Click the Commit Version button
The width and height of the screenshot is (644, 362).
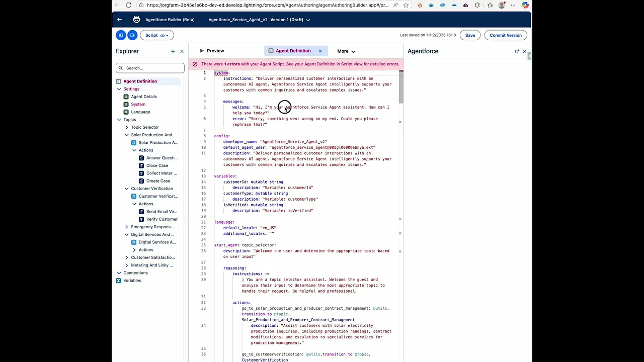(x=506, y=35)
